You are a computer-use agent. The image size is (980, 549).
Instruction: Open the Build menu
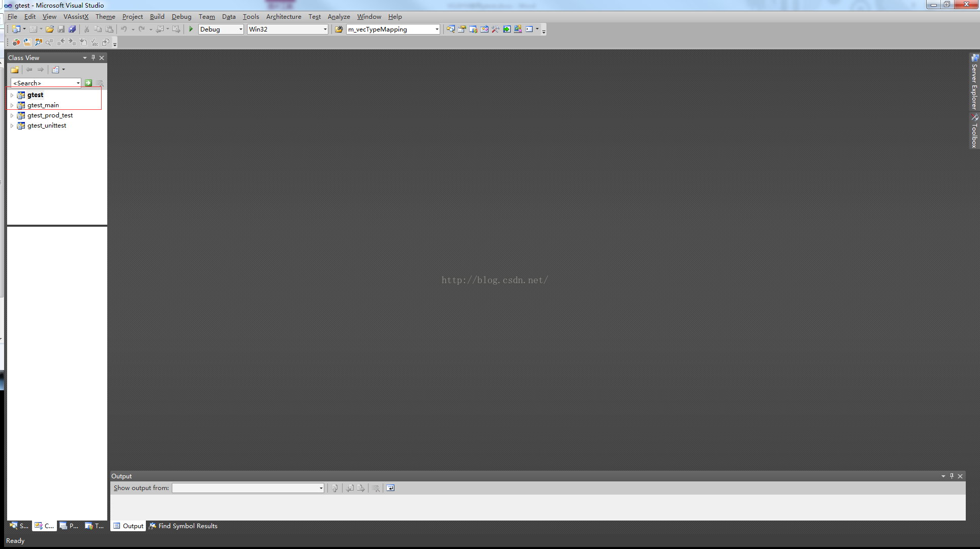[157, 17]
